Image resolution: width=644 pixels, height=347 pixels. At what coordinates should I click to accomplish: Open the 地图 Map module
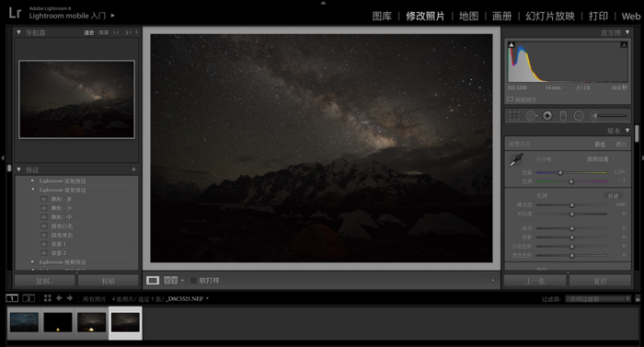point(468,16)
